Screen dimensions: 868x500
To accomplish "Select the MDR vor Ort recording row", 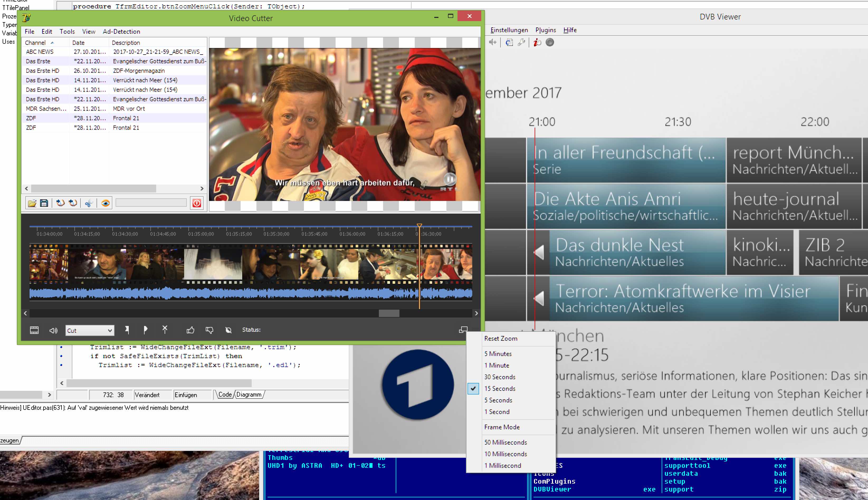I will tap(129, 108).
